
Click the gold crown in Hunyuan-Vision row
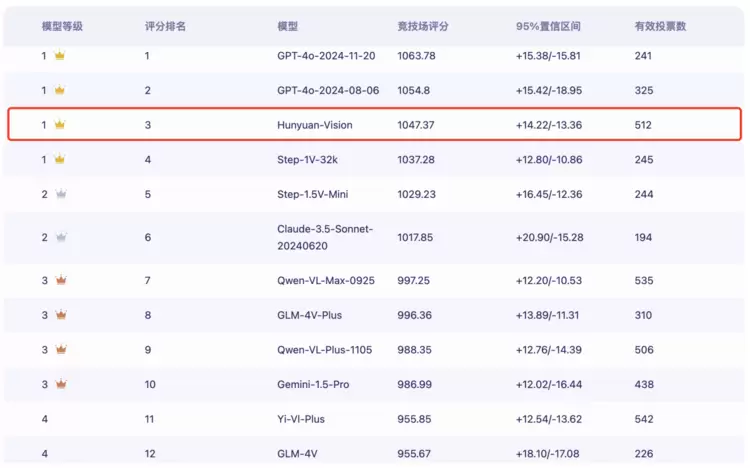click(60, 125)
